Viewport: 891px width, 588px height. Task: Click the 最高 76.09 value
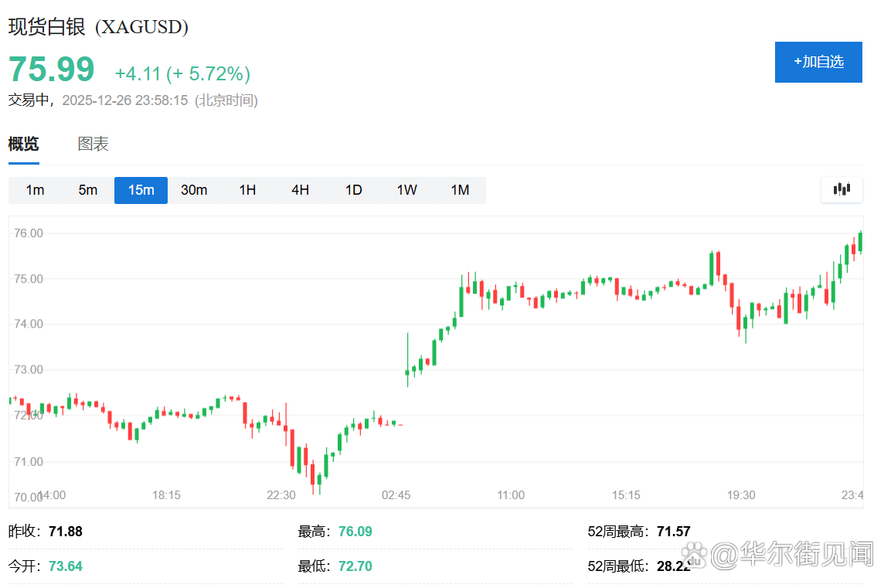click(355, 532)
